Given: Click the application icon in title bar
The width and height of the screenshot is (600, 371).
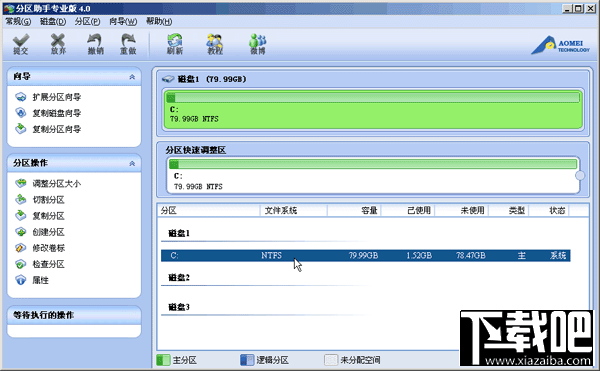Looking at the screenshot, I should pyautogui.click(x=8, y=8).
